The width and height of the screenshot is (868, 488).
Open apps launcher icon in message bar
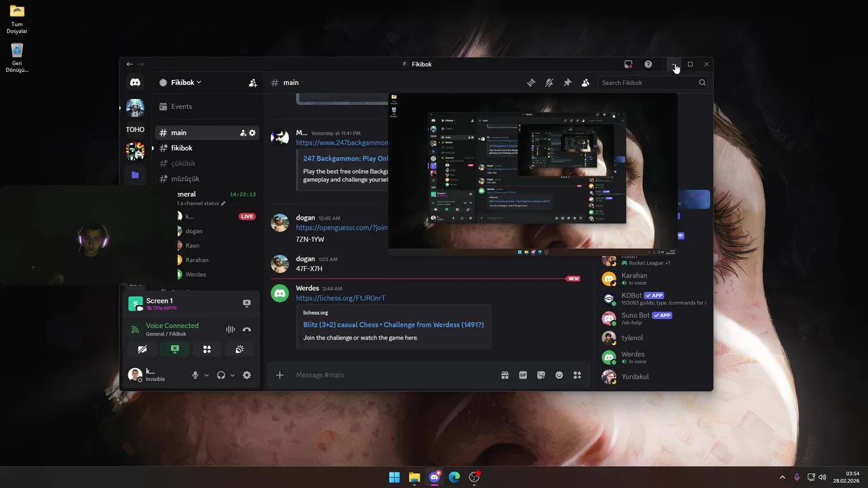pos(578,375)
